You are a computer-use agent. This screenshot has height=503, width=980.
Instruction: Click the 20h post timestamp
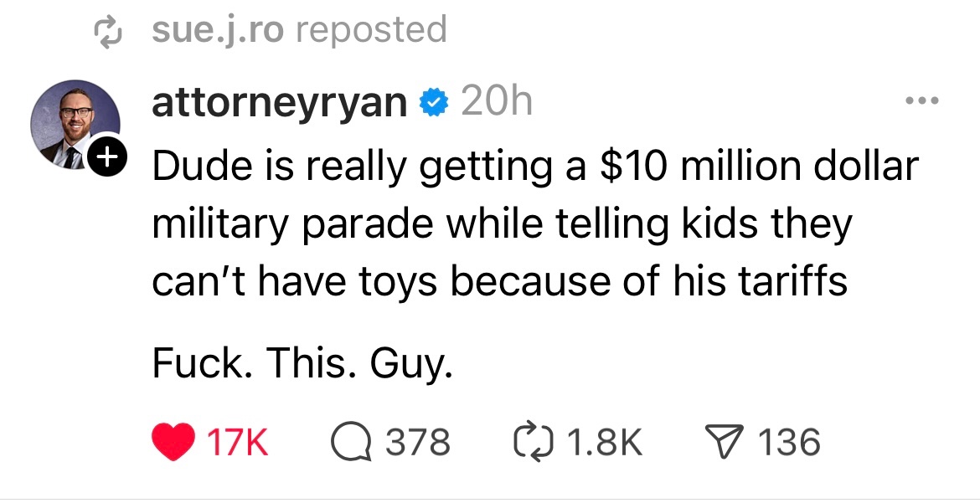pos(497,103)
